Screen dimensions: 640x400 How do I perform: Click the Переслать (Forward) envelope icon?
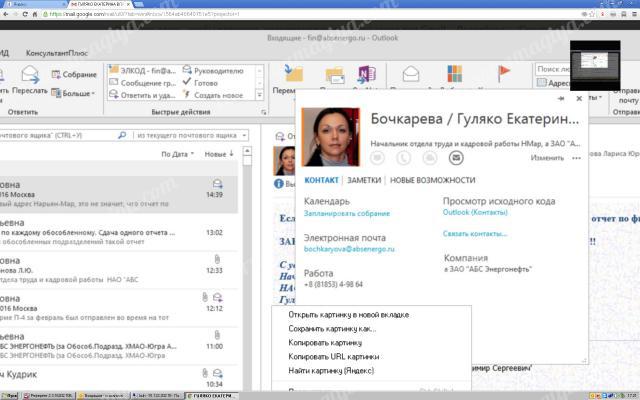pyautogui.click(x=30, y=74)
